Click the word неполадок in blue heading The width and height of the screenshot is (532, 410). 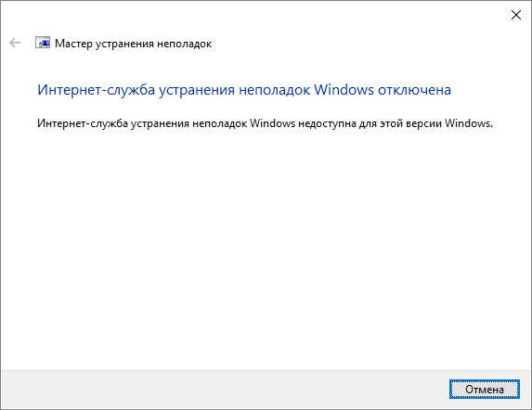[274, 90]
